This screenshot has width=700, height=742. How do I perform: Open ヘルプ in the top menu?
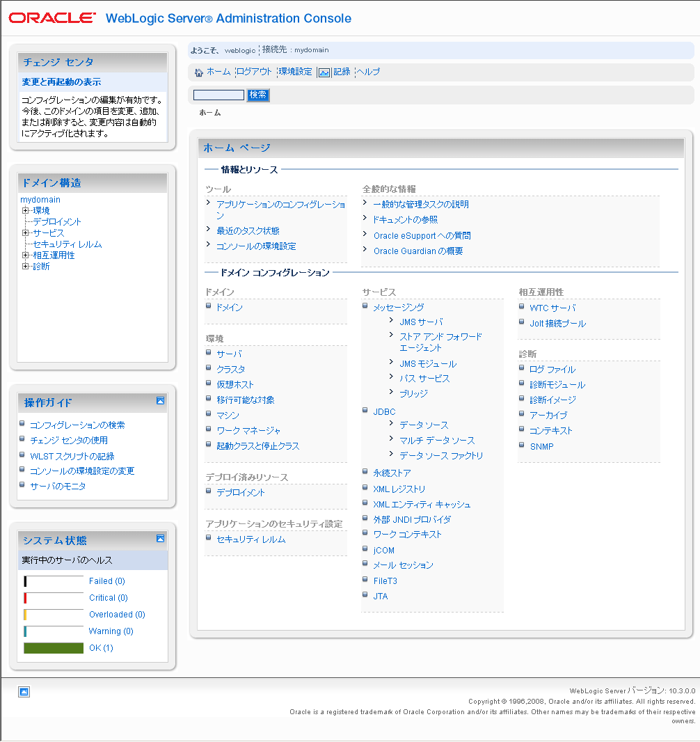[x=369, y=72]
